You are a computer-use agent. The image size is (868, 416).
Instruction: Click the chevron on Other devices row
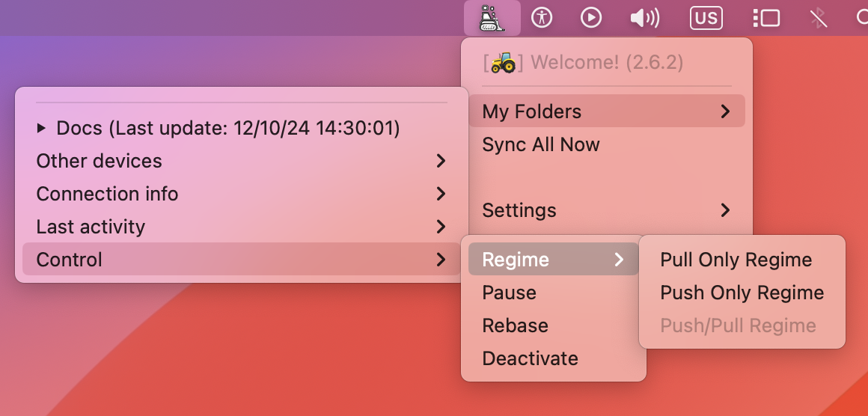[441, 161]
